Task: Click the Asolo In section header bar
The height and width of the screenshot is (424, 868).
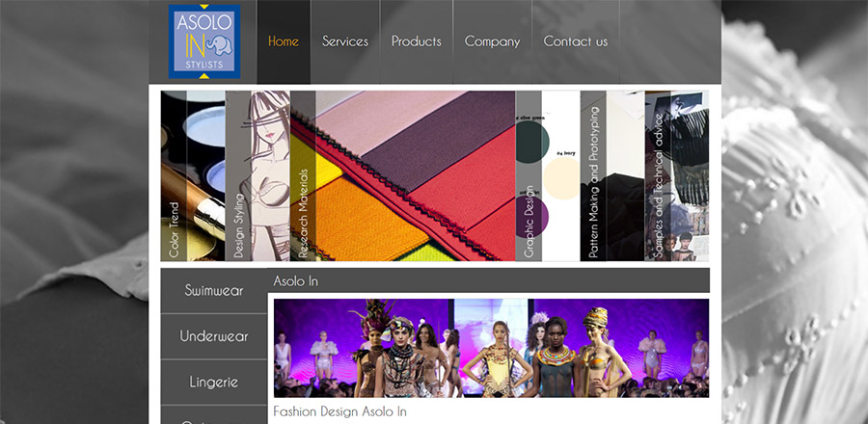Action: (x=488, y=281)
